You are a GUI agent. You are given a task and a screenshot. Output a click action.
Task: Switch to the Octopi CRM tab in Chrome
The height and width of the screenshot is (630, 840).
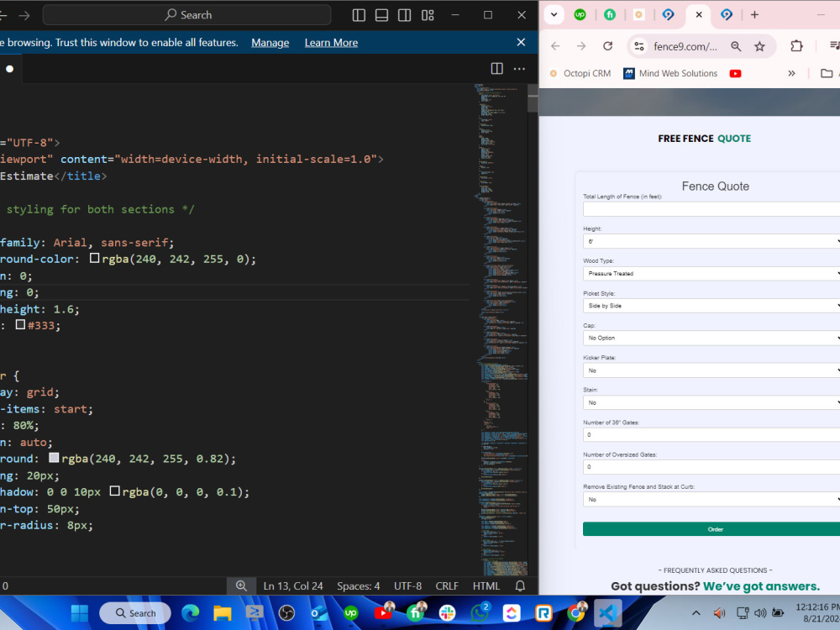[638, 15]
